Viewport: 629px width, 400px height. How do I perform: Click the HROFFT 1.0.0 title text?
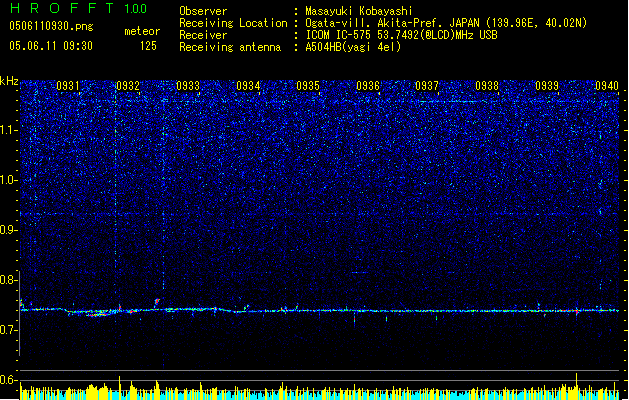pyautogui.click(x=78, y=8)
